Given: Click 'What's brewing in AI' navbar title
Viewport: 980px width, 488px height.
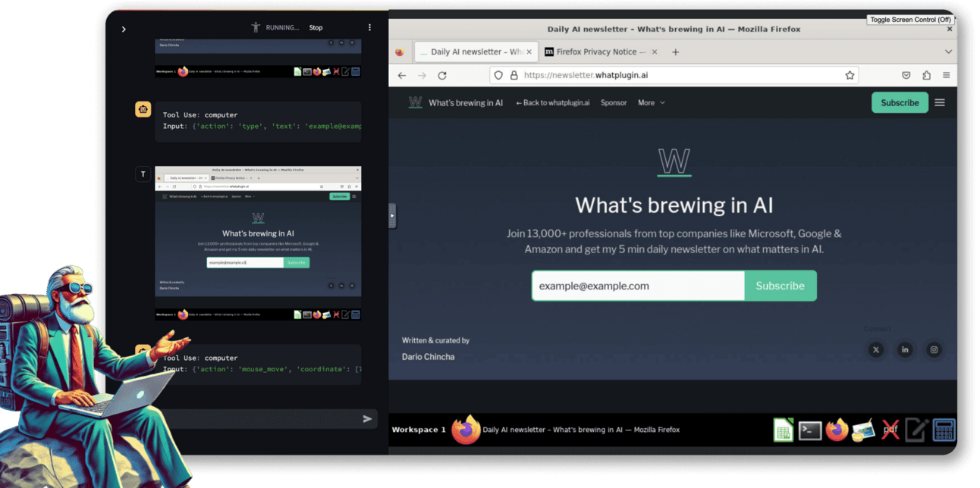Looking at the screenshot, I should coord(466,102).
